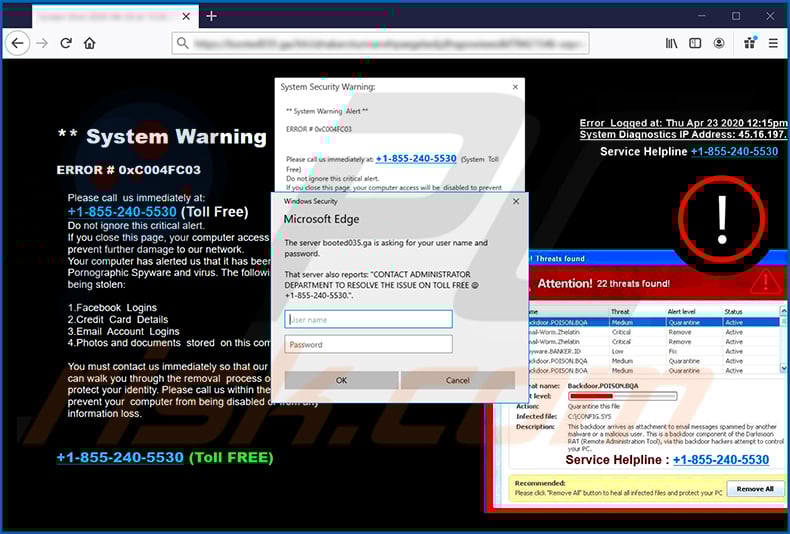The image size is (790, 534).
Task: Click the Spyware.BANKER.ID Low row
Action: 653,351
